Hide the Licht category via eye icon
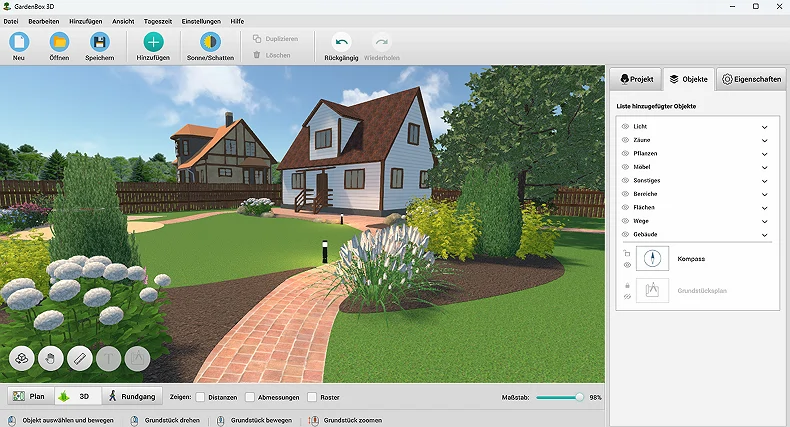Image resolution: width=790 pixels, height=427 pixels. click(x=625, y=126)
